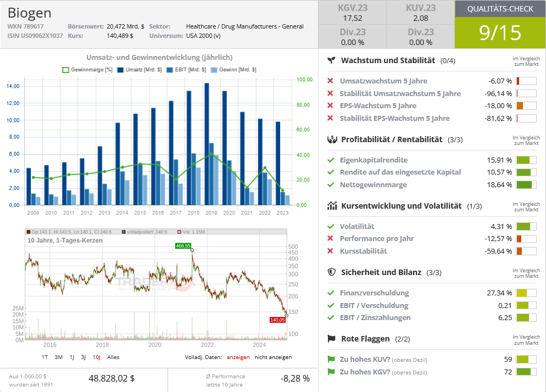Click the shield icon beside Sicherheit und Bilanz

[x=332, y=272]
